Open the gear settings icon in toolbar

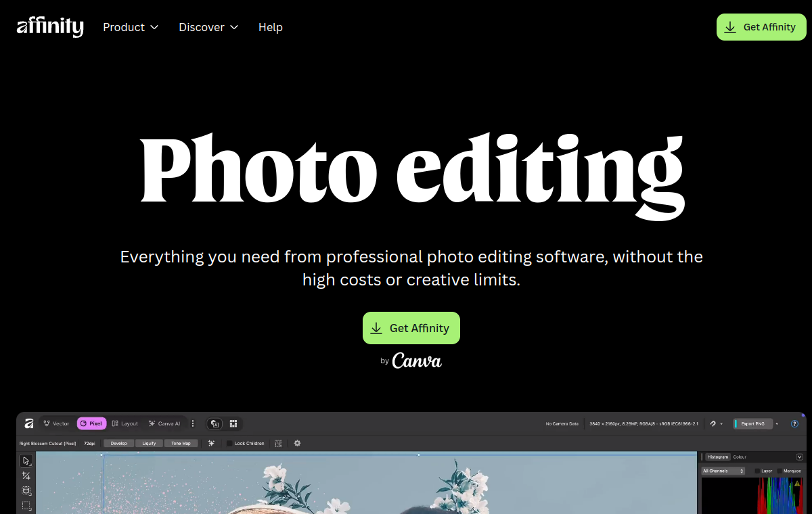pos(297,444)
